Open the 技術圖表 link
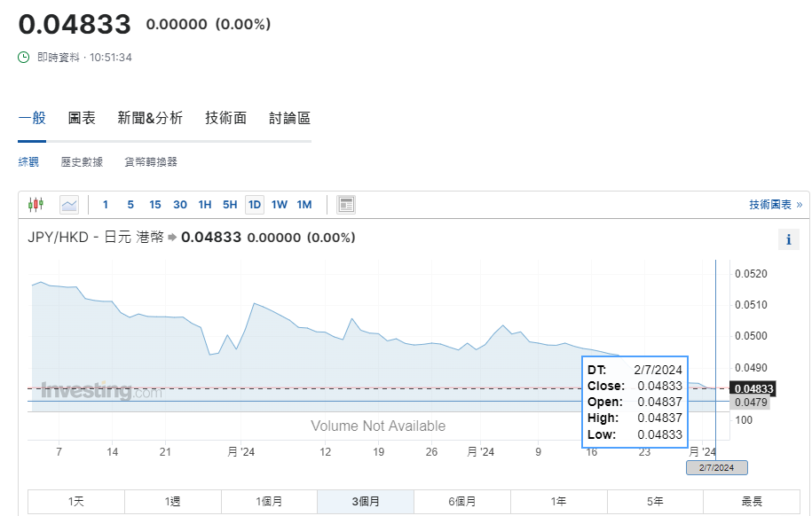 pyautogui.click(x=775, y=205)
